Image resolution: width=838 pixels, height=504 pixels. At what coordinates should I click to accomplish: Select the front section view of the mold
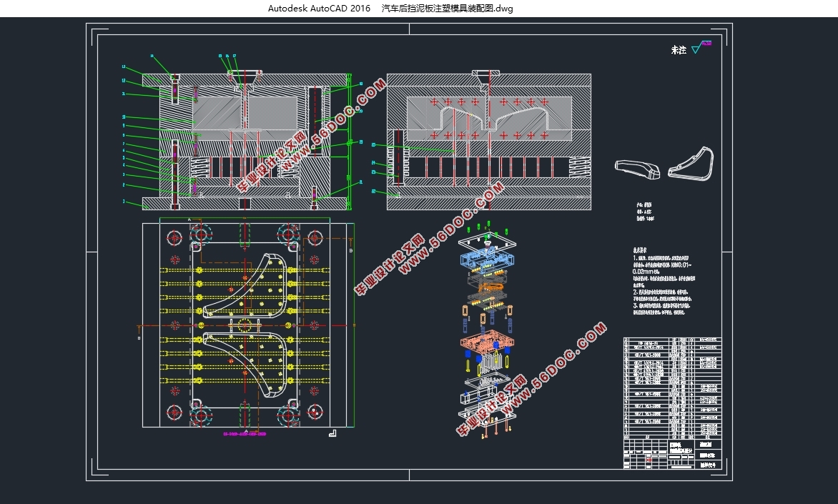(x=245, y=141)
